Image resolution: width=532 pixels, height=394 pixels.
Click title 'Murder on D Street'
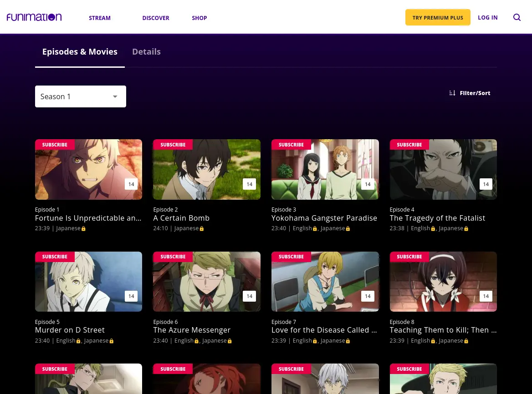point(70,330)
